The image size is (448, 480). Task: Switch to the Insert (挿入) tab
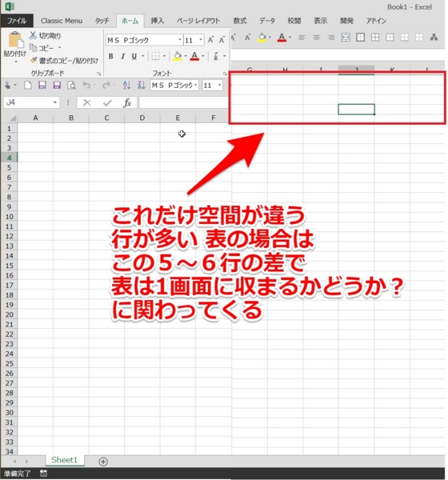pos(158,21)
